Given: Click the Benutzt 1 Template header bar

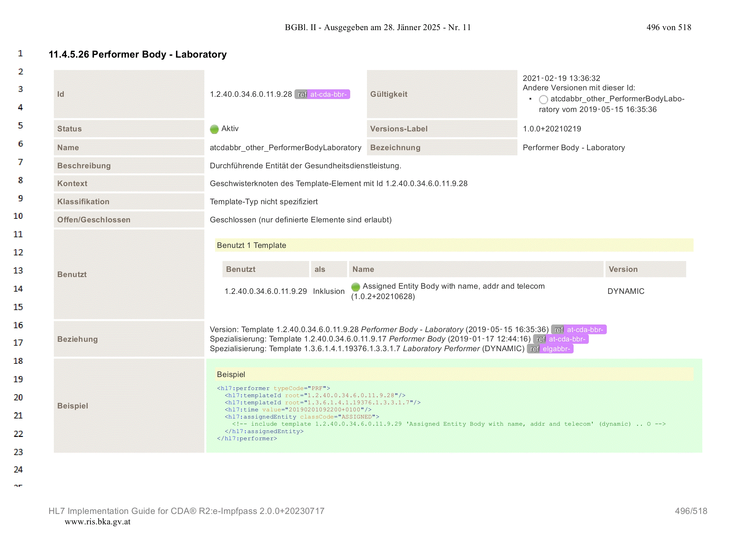Looking at the screenshot, I should tap(454, 245).
